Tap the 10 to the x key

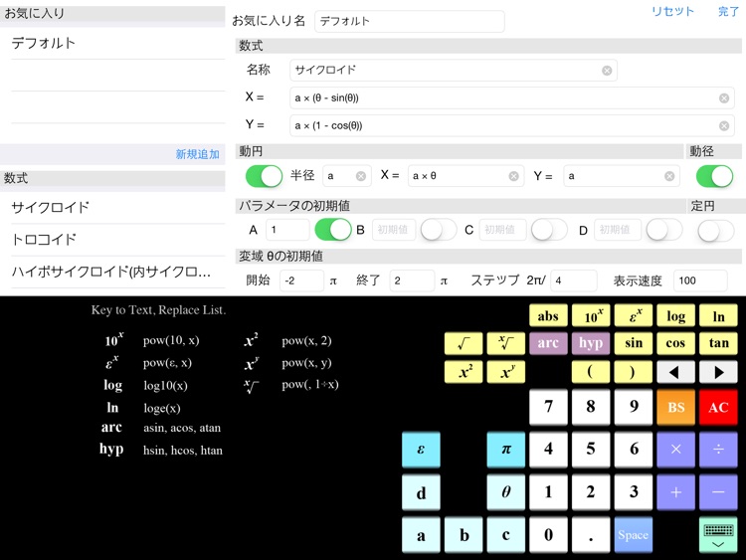coord(591,316)
